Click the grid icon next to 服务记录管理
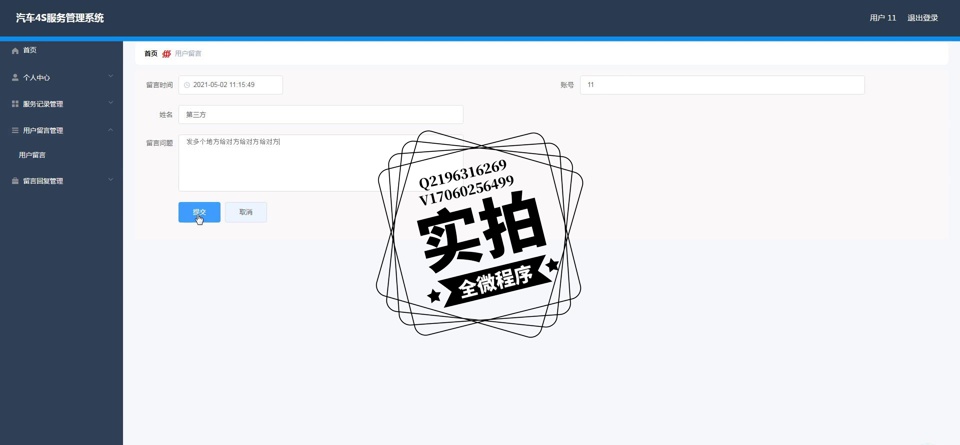Image resolution: width=960 pixels, height=445 pixels. pos(15,104)
